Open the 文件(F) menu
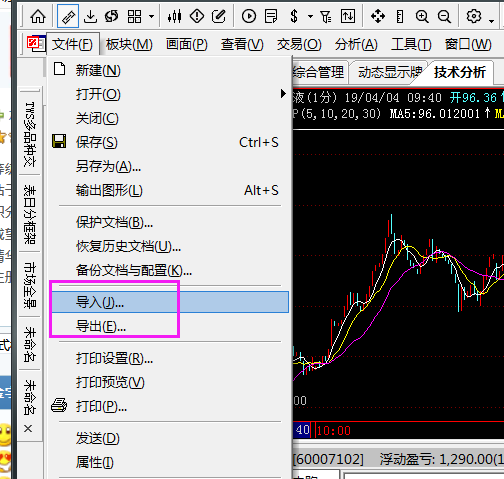504x479 pixels. coord(72,44)
